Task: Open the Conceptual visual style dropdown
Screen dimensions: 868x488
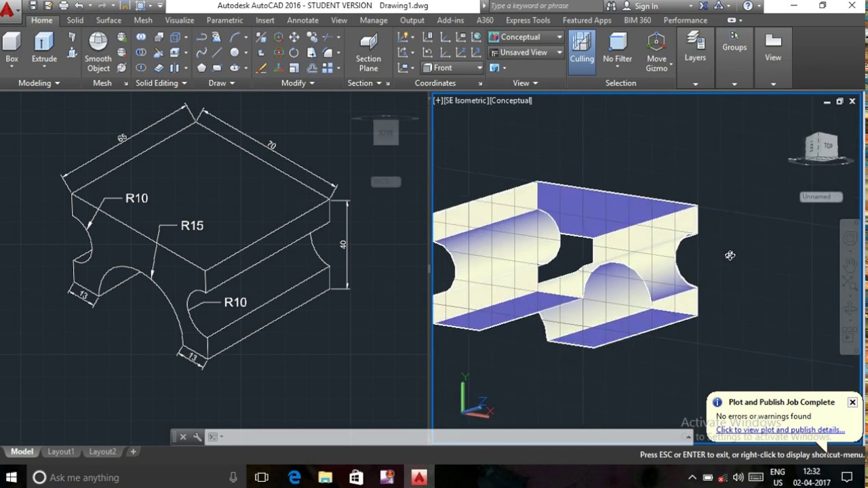Action: [526, 37]
